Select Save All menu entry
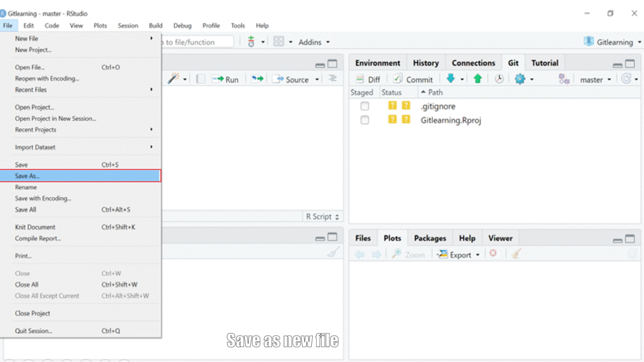 [80, 210]
